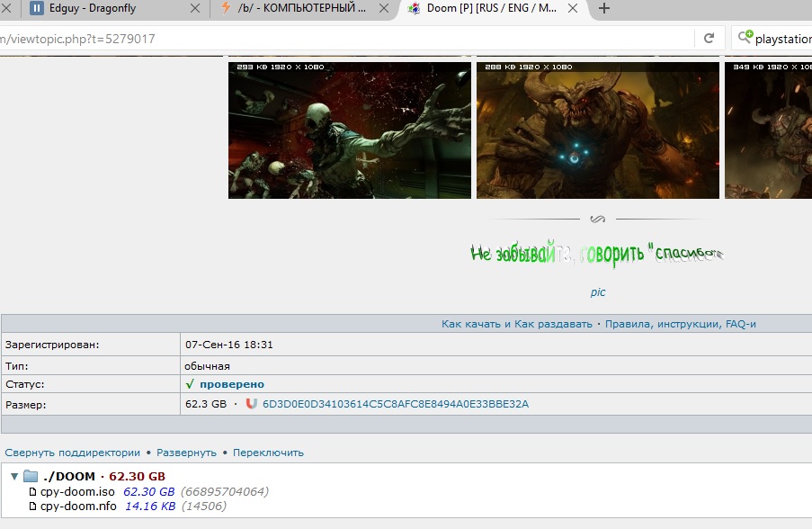The width and height of the screenshot is (812, 529).
Task: Close the /b/ - КОМПЬЮТЕРНЫЙ tab
Action: click(x=384, y=8)
